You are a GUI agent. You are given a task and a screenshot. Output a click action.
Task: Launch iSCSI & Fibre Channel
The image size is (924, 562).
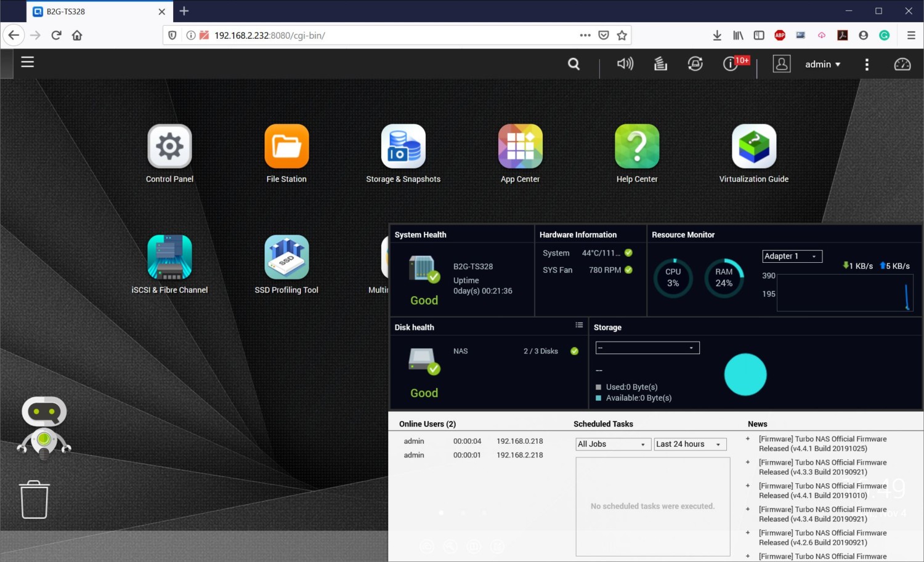point(169,257)
